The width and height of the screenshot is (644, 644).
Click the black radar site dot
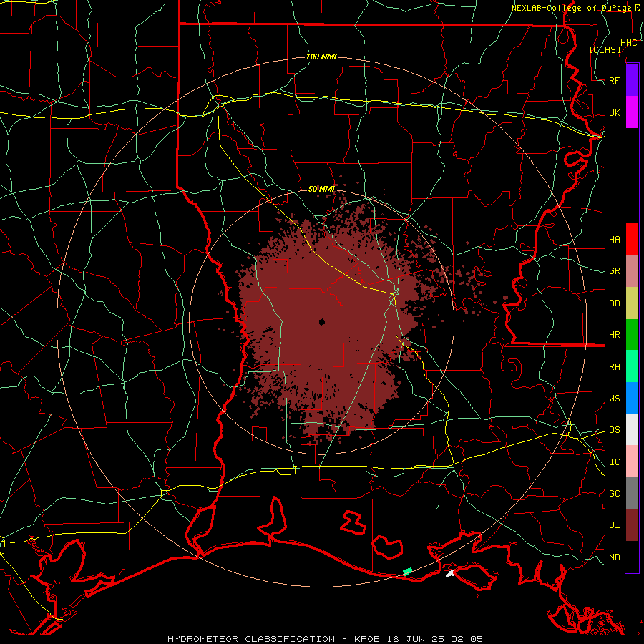click(321, 321)
